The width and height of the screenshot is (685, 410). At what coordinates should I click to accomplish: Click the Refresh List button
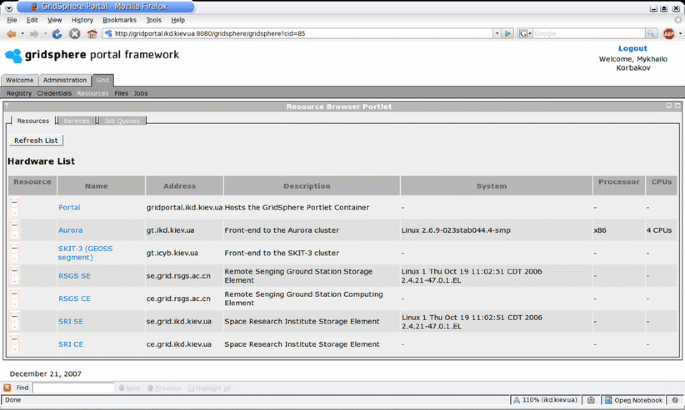[36, 141]
